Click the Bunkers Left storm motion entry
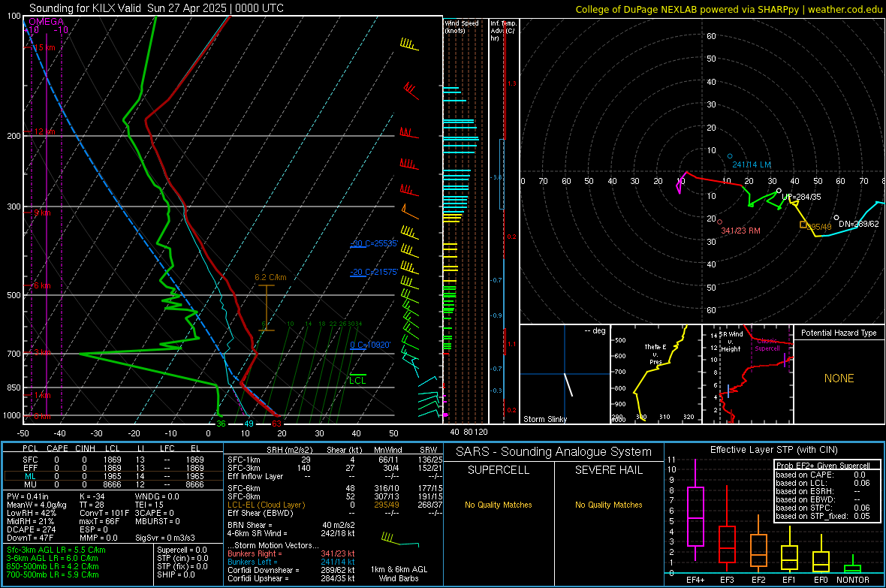 pyautogui.click(x=291, y=562)
